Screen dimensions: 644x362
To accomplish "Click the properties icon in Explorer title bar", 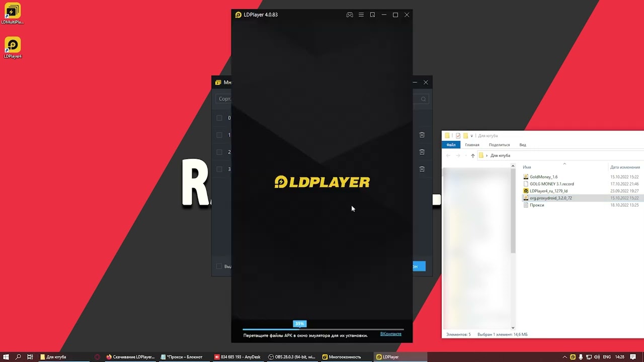I will [458, 136].
